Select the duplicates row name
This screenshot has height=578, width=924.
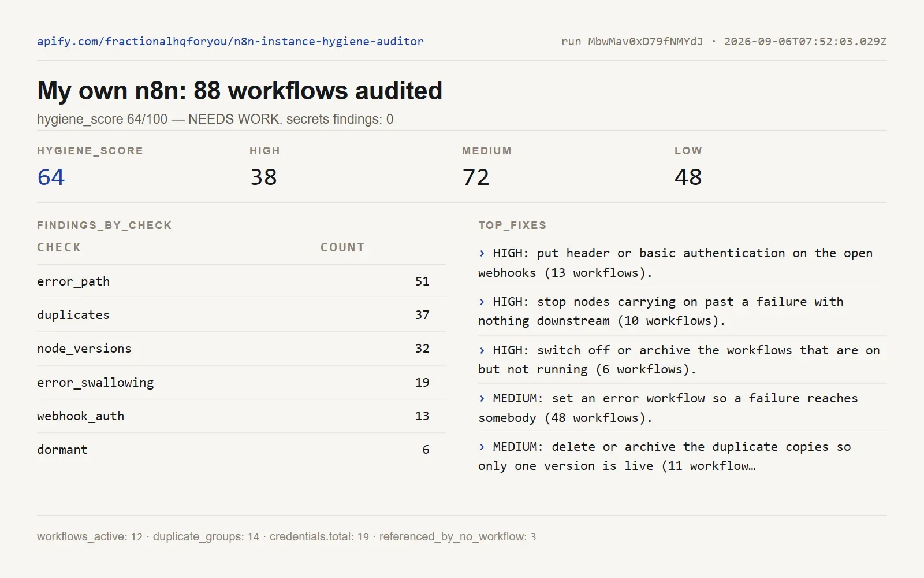click(73, 315)
